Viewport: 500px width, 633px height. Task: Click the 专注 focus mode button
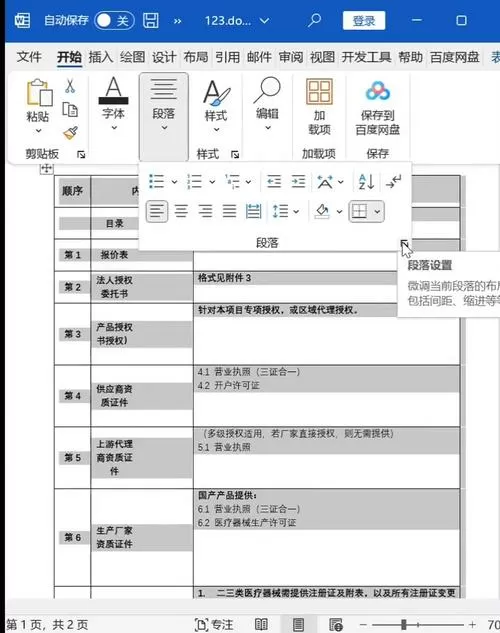214,625
